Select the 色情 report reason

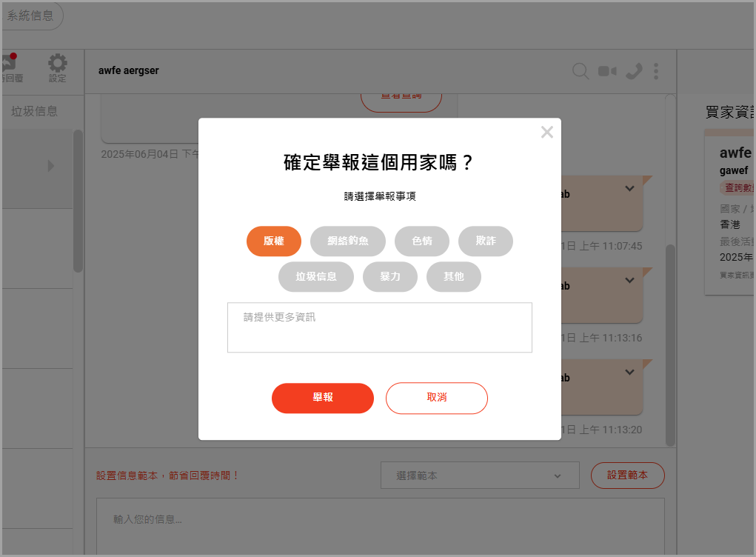pos(422,241)
